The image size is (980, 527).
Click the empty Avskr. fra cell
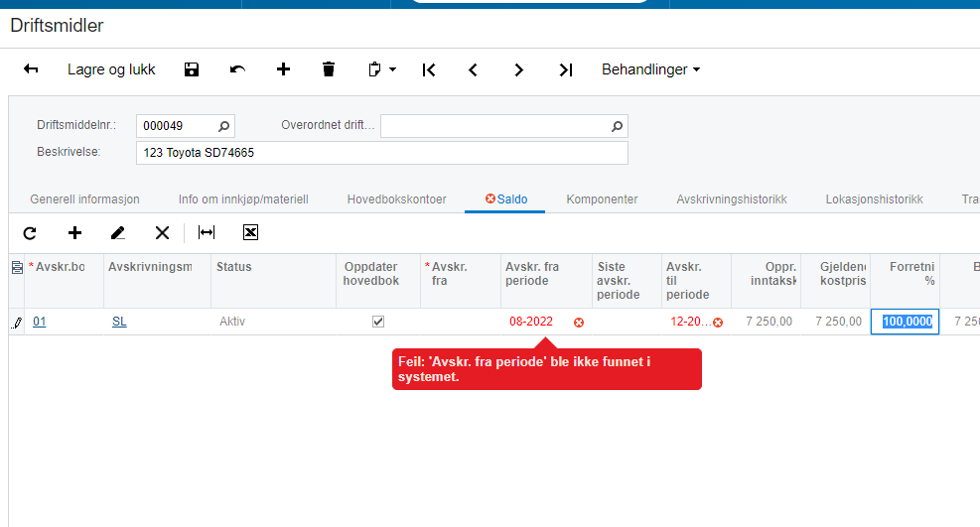tap(461, 322)
